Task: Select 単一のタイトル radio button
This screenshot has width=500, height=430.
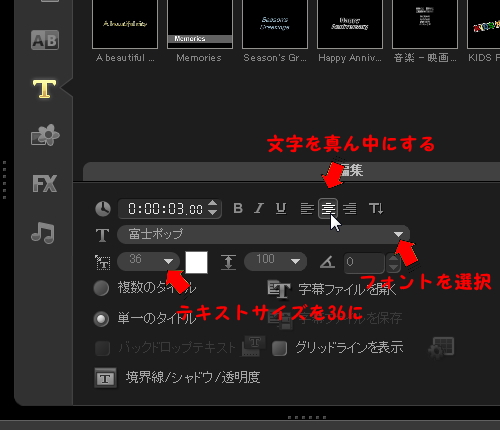Action: click(101, 319)
